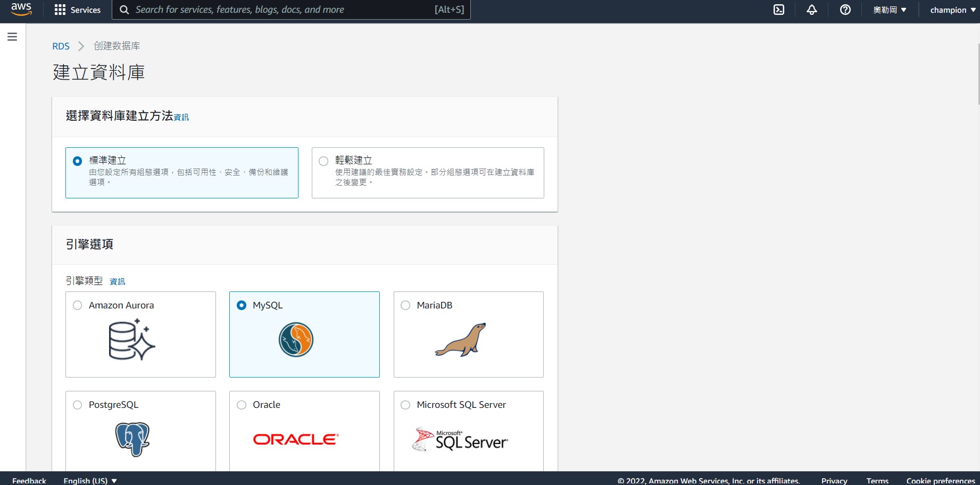Click the page vertical scrollbar
This screenshot has height=485, width=980.
point(978,74)
